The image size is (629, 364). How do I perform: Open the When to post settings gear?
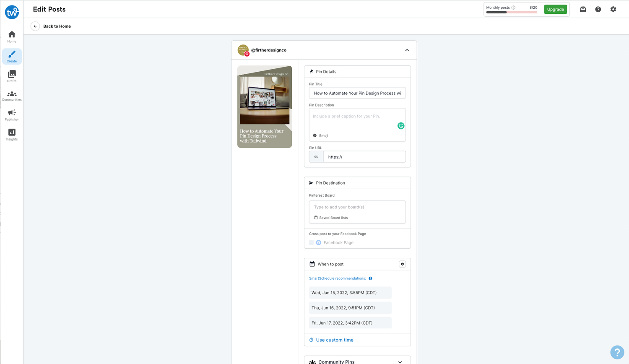[x=402, y=264]
